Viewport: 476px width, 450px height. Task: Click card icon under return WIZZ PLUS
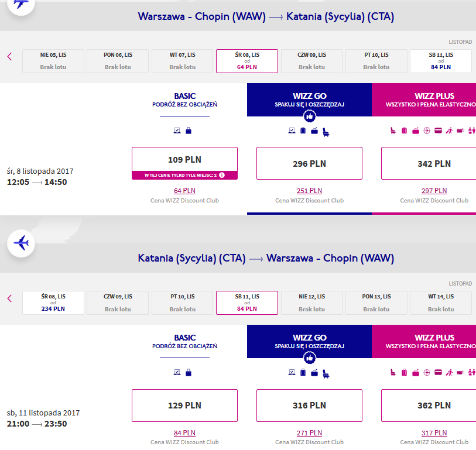coord(438,372)
